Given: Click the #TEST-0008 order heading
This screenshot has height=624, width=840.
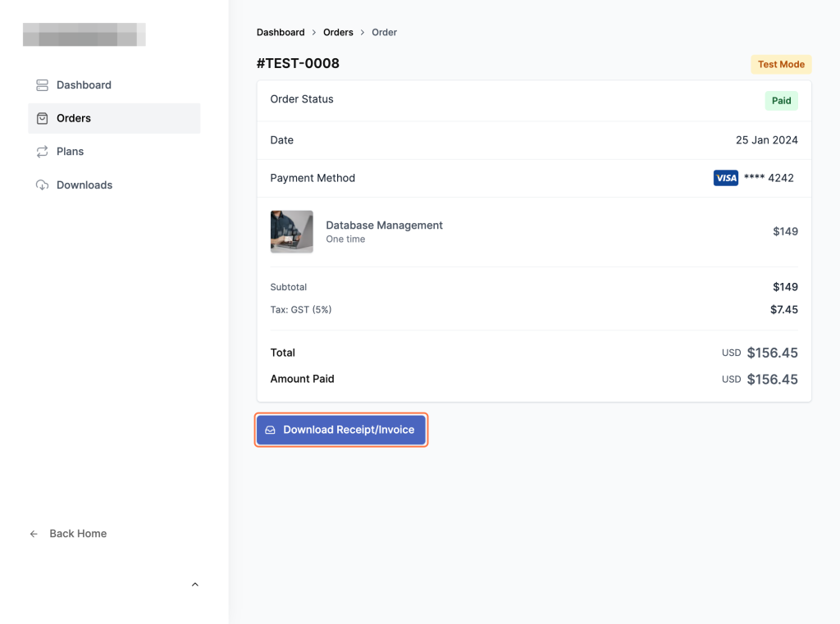Looking at the screenshot, I should tap(298, 63).
